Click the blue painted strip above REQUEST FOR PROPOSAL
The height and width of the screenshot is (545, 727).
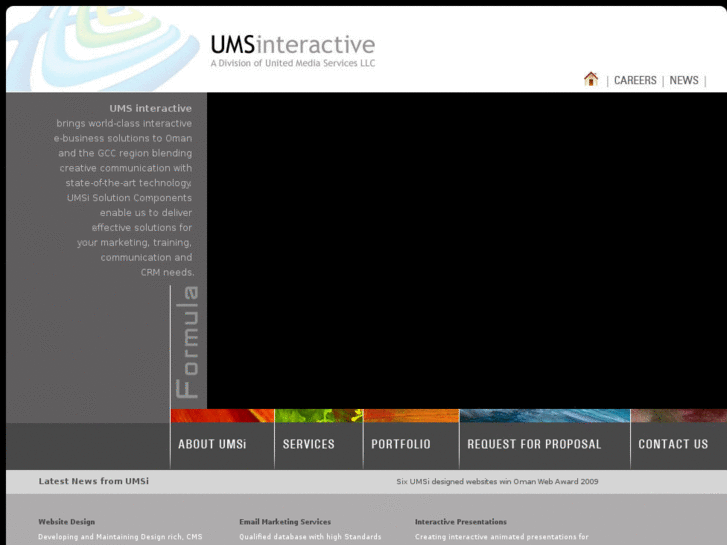545,416
